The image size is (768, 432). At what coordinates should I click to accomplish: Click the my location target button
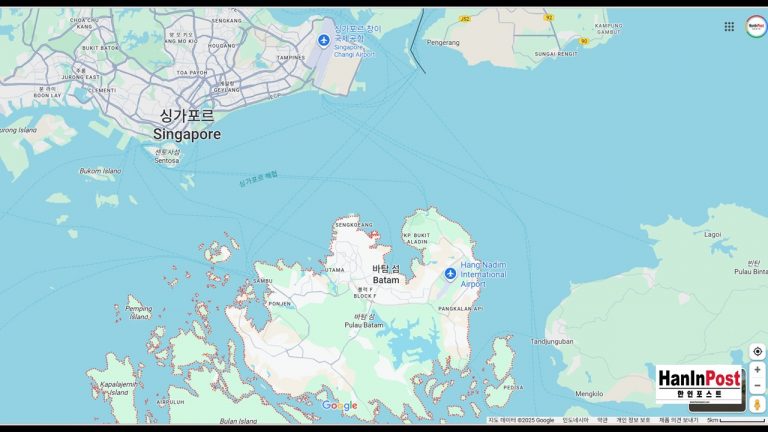point(757,352)
